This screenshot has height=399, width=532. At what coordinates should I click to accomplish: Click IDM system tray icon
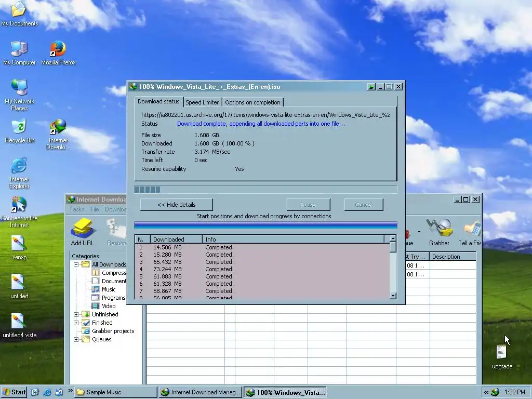[x=495, y=392]
